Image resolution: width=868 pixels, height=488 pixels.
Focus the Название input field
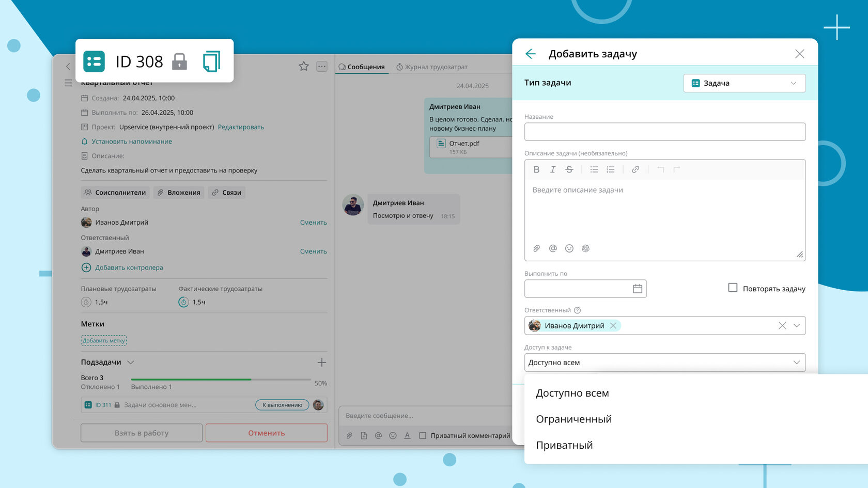(665, 132)
